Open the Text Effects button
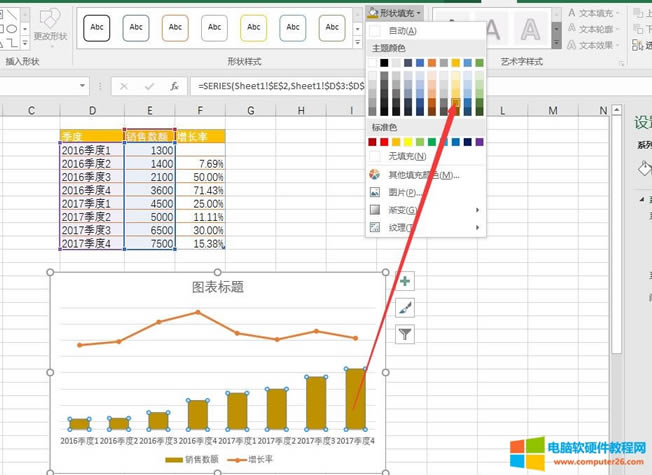Image resolution: width=652 pixels, height=475 pixels. click(597, 45)
